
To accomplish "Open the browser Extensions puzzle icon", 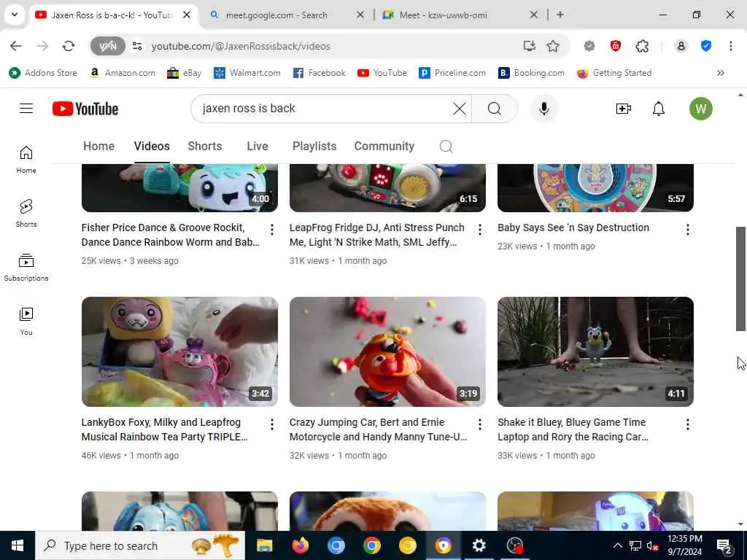I will click(642, 46).
